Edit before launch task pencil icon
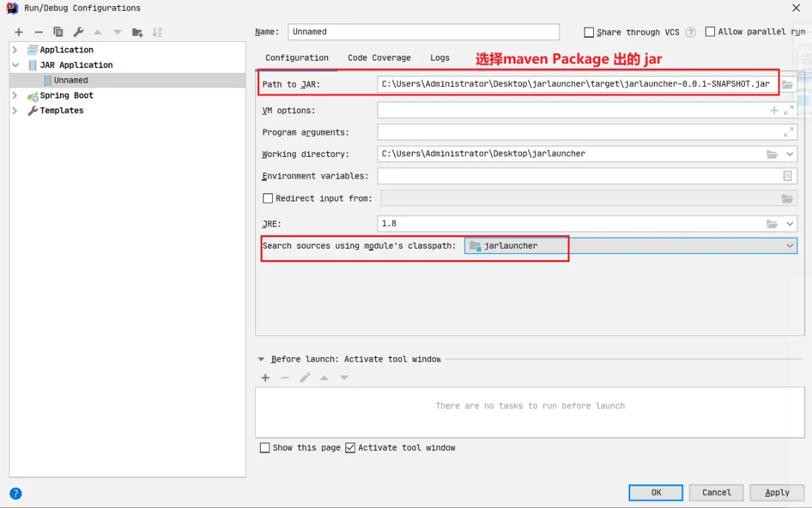Image resolution: width=812 pixels, height=508 pixels. tap(305, 378)
